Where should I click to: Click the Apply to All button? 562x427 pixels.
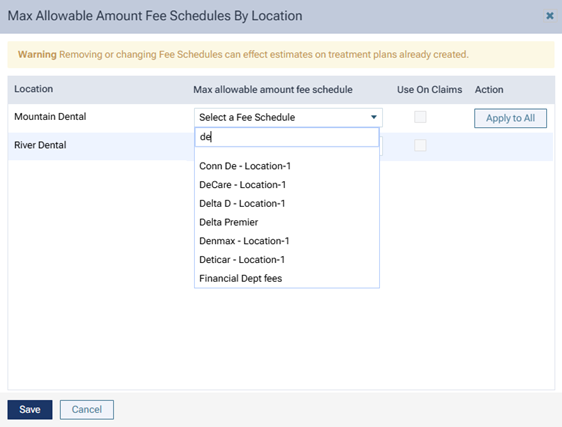tap(510, 118)
